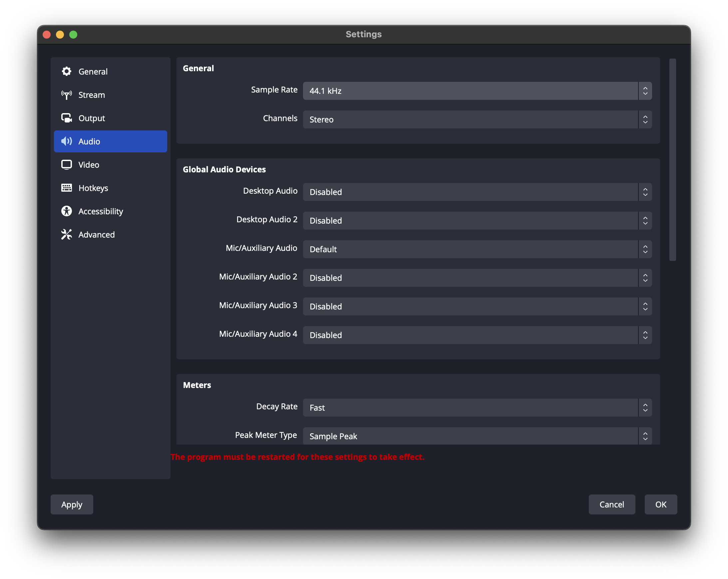Expand the Mic/Auxiliary Audio device dropdown
The width and height of the screenshot is (728, 579).
477,249
